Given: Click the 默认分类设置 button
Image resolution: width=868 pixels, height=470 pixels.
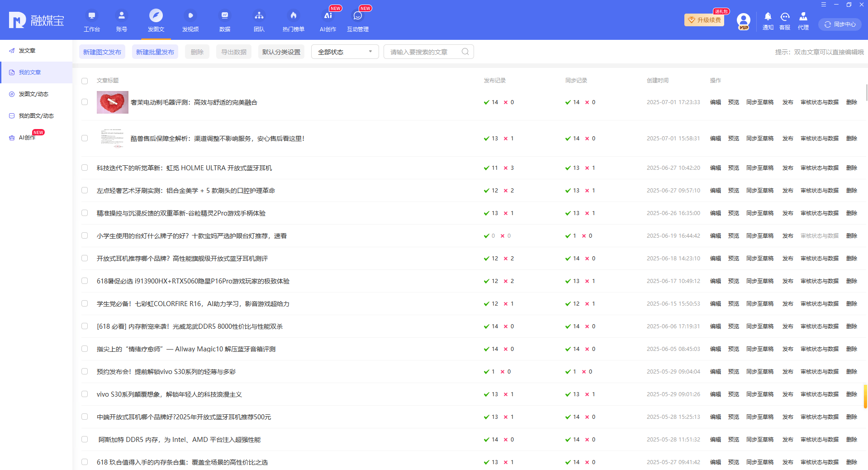Looking at the screenshot, I should (x=281, y=52).
